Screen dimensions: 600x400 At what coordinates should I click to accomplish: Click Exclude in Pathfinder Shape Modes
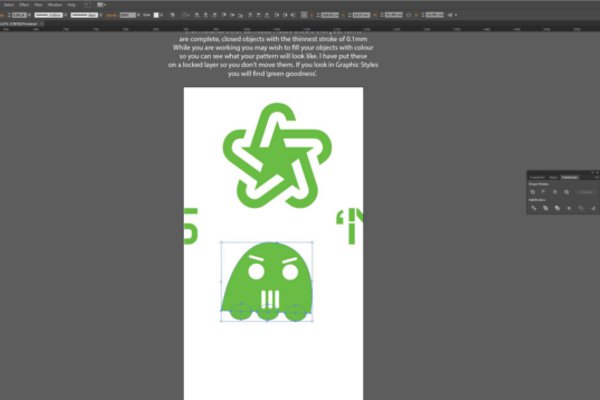click(x=566, y=192)
